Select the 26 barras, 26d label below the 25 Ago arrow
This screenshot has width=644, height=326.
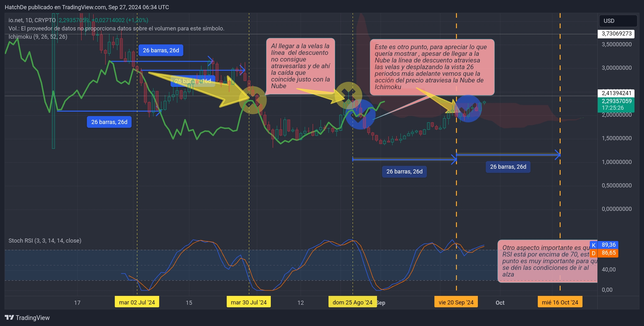[x=404, y=172]
